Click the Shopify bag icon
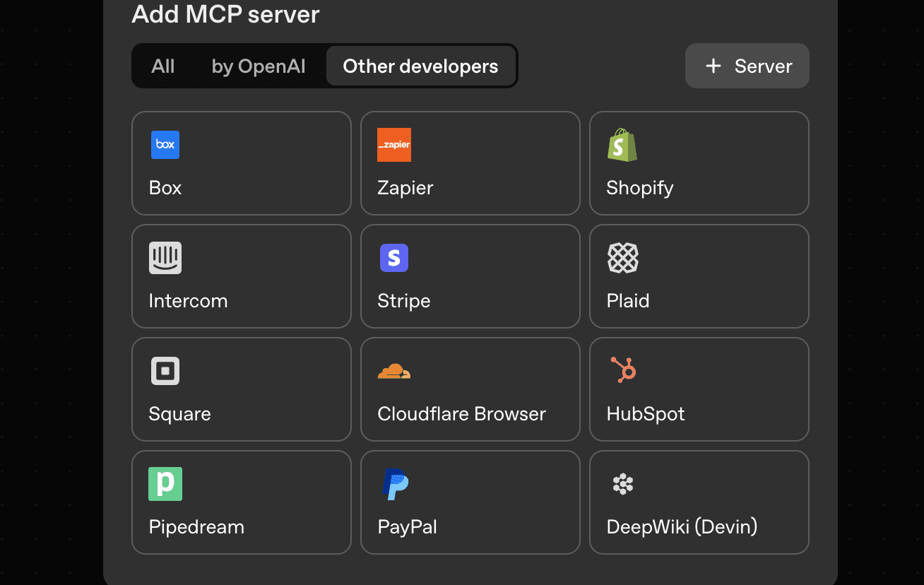This screenshot has height=585, width=924. [x=622, y=145]
